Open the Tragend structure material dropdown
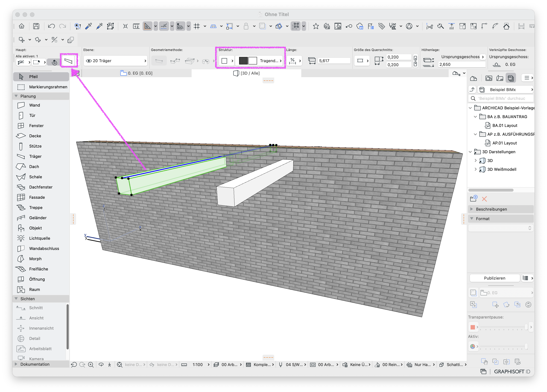This screenshot has height=392, width=547. coord(259,61)
